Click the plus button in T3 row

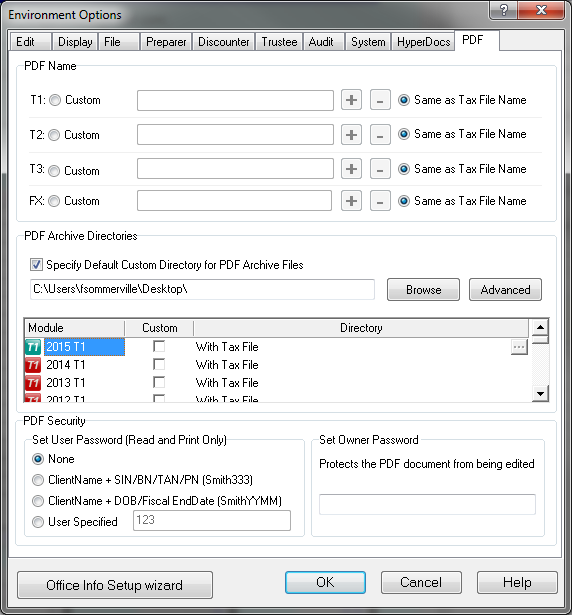pos(351,169)
